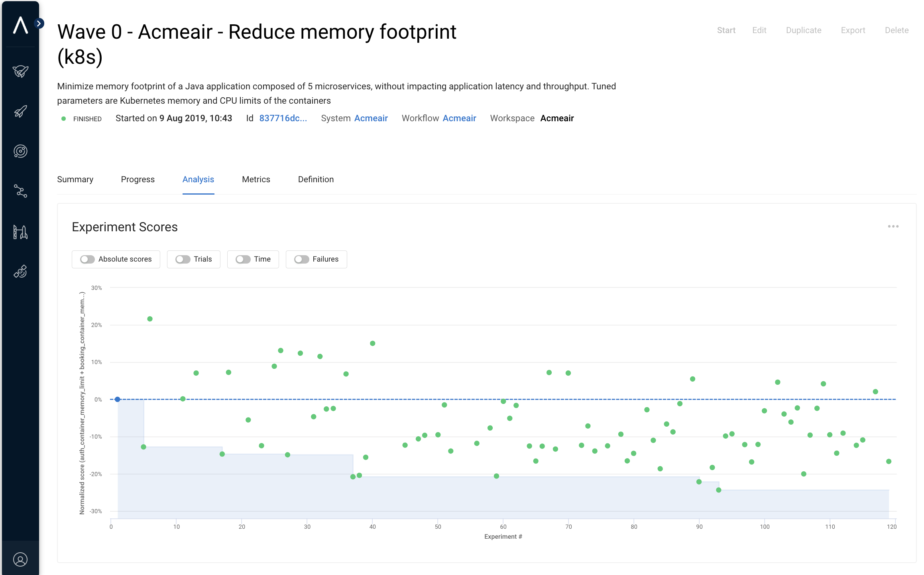The image size is (924, 575).
Task: Click the Akamas logo icon
Action: pyautogui.click(x=20, y=25)
